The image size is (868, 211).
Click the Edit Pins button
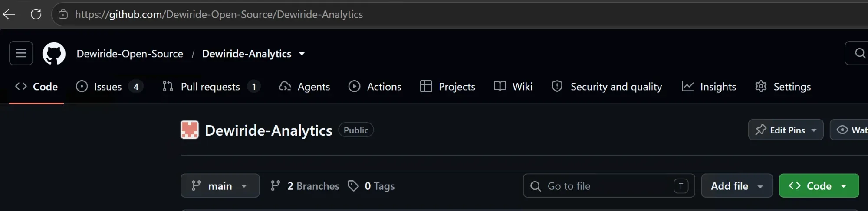pyautogui.click(x=786, y=130)
